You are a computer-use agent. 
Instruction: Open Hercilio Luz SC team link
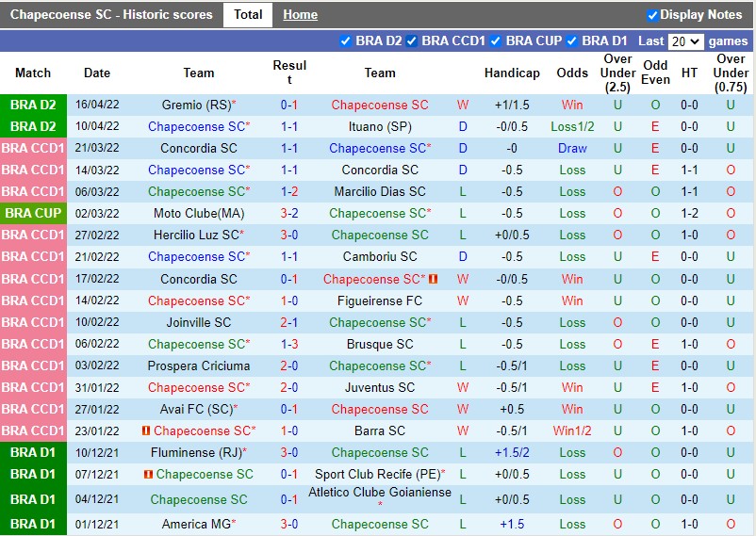(197, 236)
